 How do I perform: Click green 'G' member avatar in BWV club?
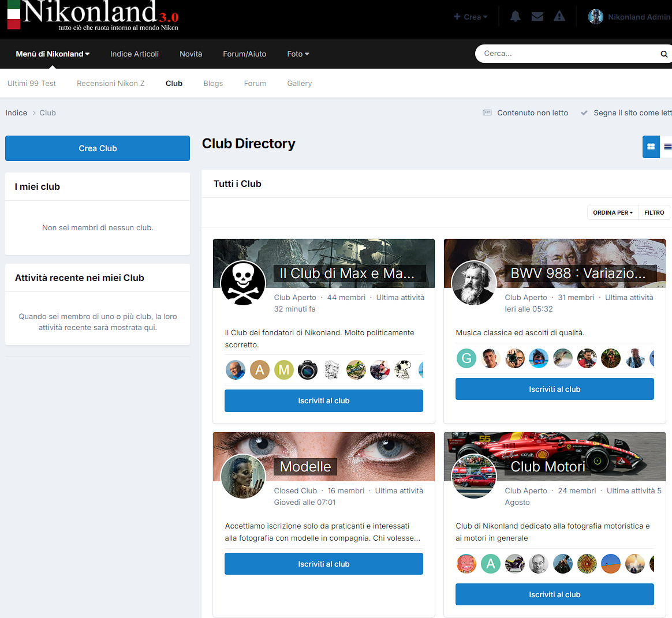pyautogui.click(x=466, y=358)
